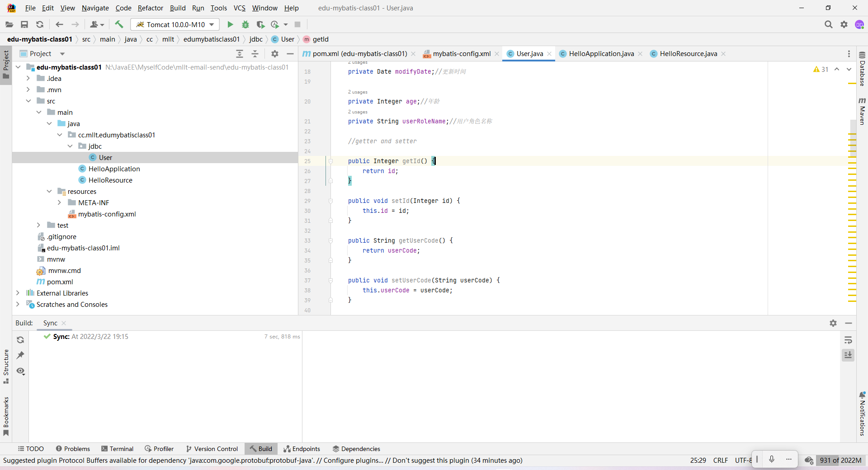The image size is (868, 470).
Task: Open file icon in main toolbar
Action: [9, 24]
